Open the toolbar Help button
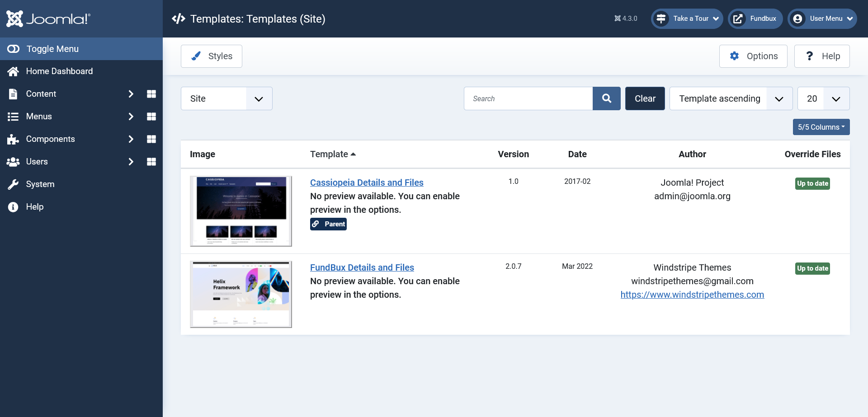Image resolution: width=868 pixels, height=417 pixels. tap(822, 56)
